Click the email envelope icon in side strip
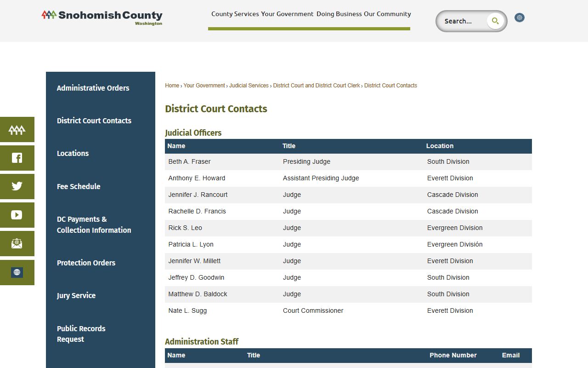This screenshot has width=588, height=368. click(17, 244)
